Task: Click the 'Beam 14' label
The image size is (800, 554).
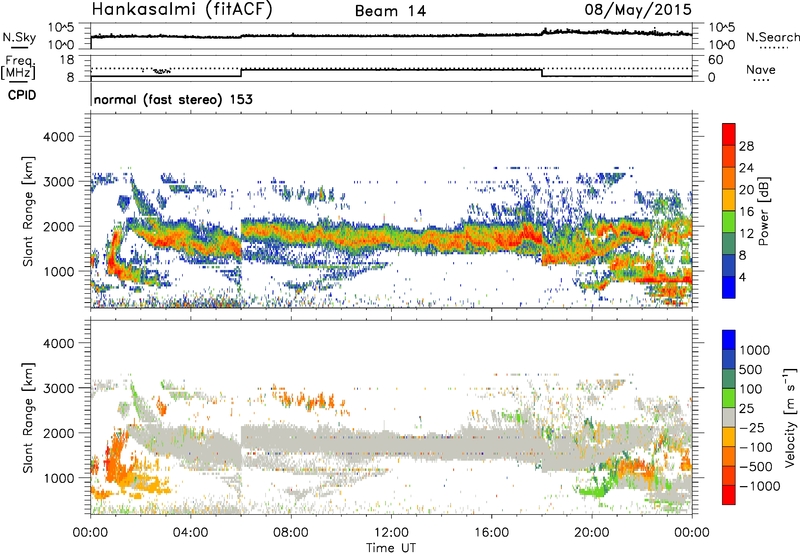Action: [390, 11]
